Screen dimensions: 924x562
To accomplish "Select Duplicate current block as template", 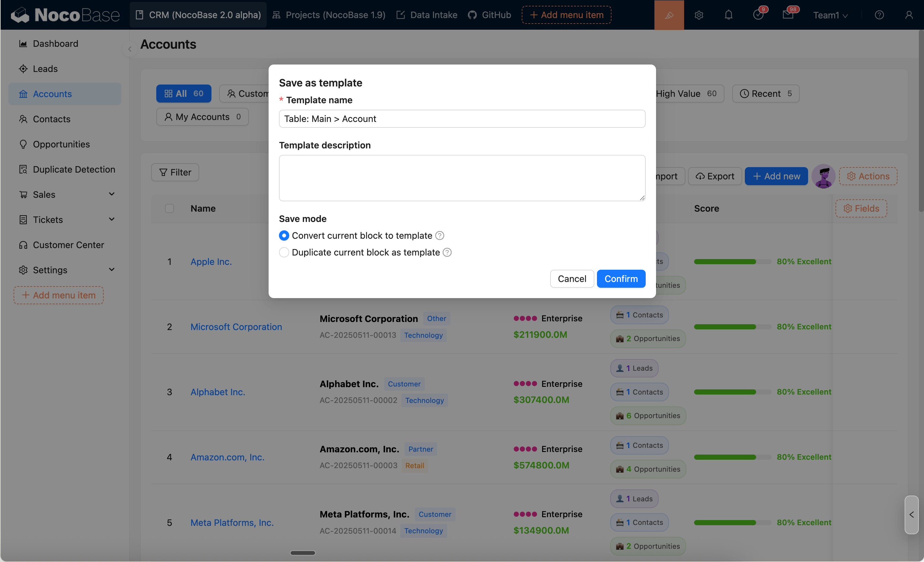I will (284, 253).
